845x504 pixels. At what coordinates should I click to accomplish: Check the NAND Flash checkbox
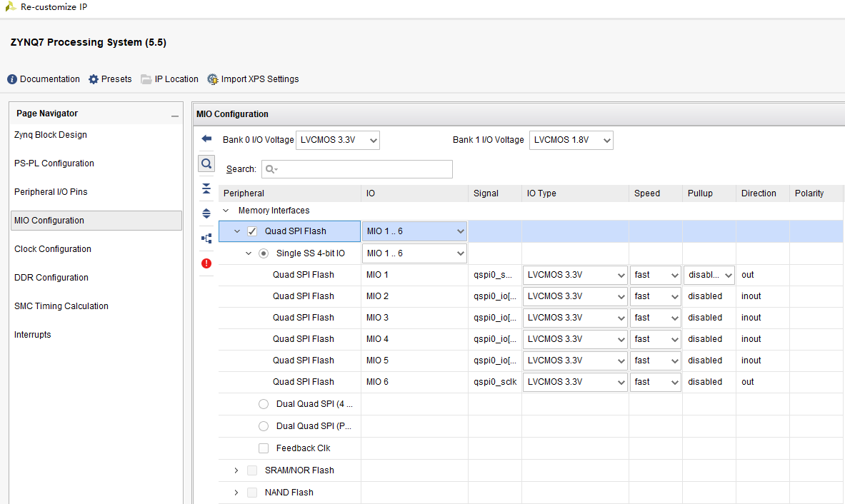251,492
